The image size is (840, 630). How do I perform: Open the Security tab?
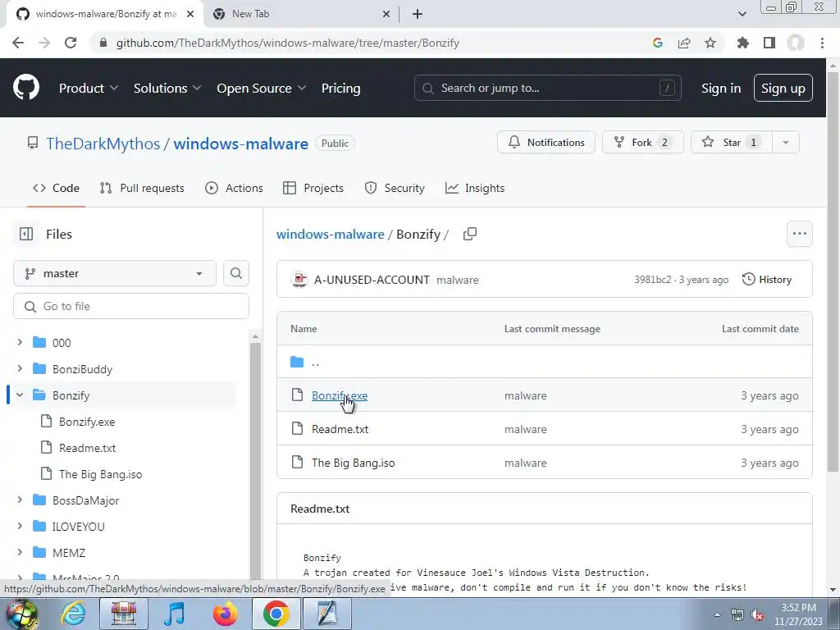point(395,188)
